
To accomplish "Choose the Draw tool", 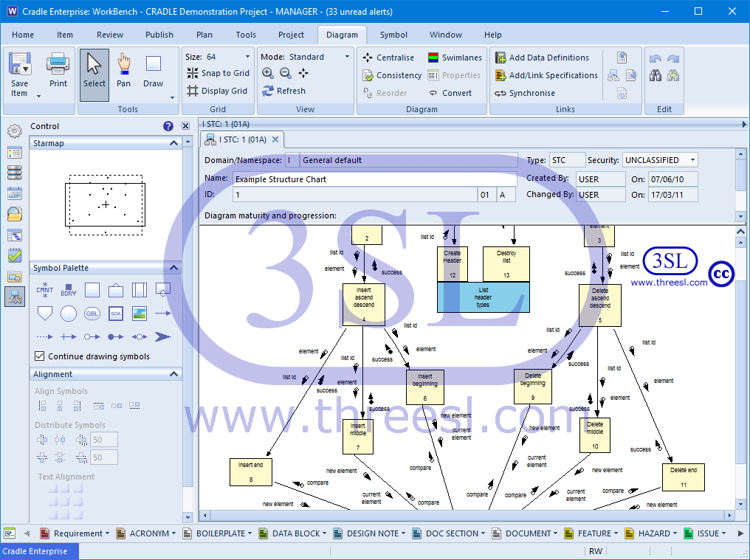I will [153, 71].
